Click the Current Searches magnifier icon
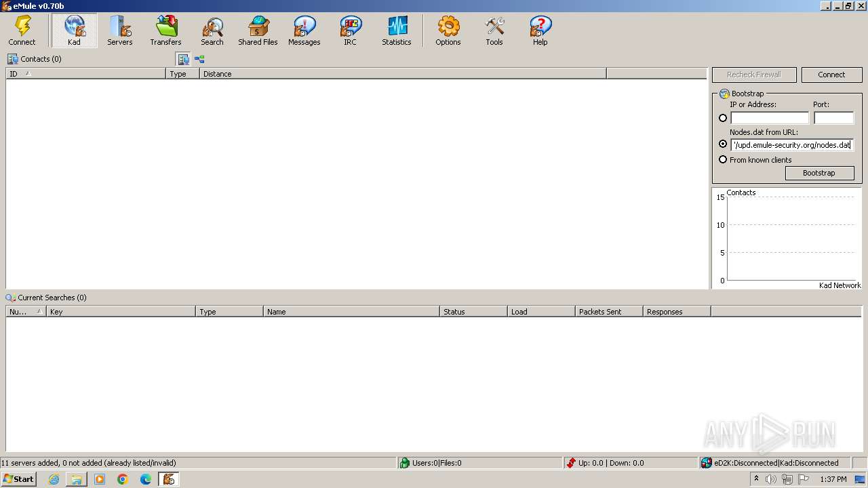The width and height of the screenshot is (868, 488). [11, 298]
